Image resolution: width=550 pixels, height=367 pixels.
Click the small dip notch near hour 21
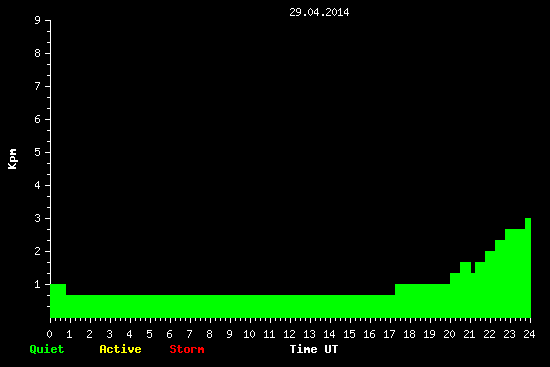[x=473, y=267]
